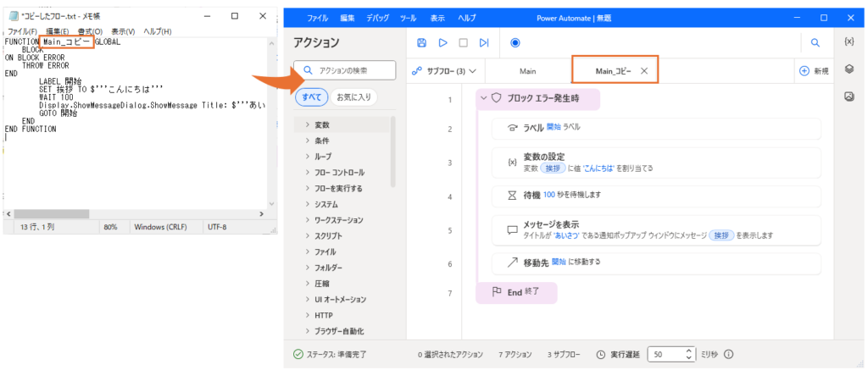Open the デバッグ menu

tap(380, 17)
